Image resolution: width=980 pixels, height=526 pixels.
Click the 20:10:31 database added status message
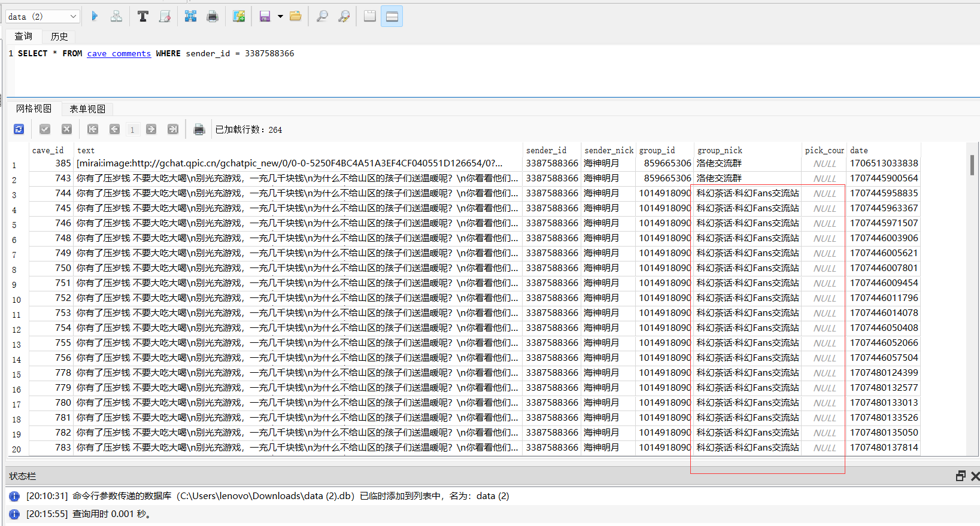click(x=268, y=495)
